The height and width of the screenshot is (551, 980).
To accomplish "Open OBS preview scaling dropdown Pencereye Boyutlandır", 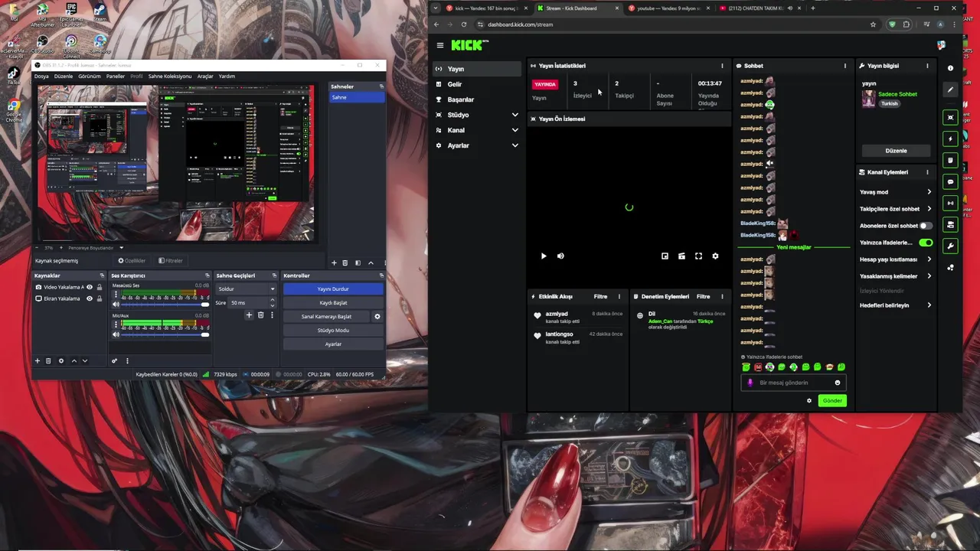I will [x=95, y=248].
